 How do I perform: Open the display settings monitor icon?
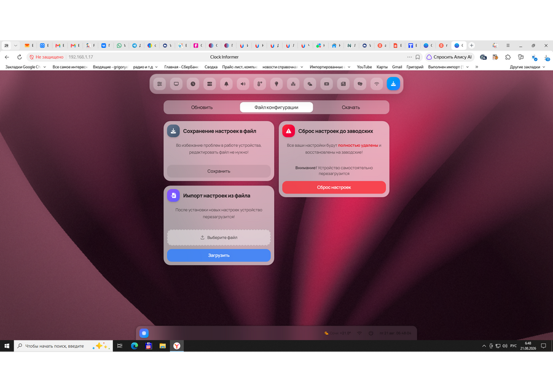click(x=176, y=84)
